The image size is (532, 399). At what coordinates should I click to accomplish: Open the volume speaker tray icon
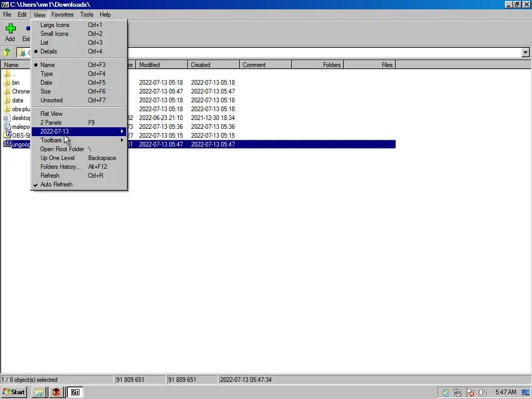483,392
